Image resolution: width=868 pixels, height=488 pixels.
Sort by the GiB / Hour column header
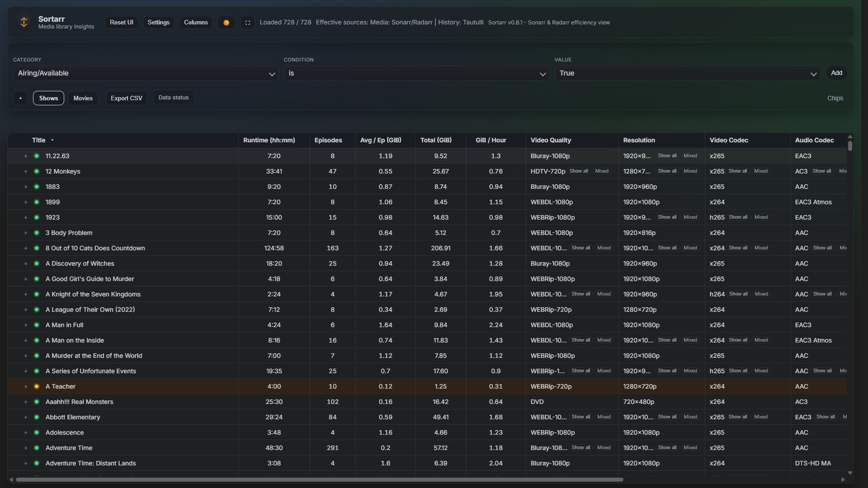[491, 140]
